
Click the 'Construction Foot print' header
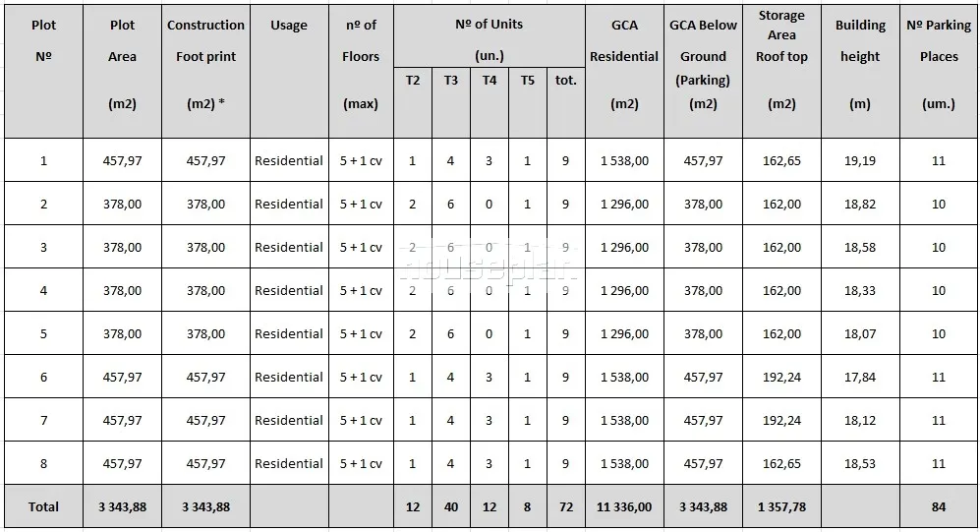(x=205, y=41)
